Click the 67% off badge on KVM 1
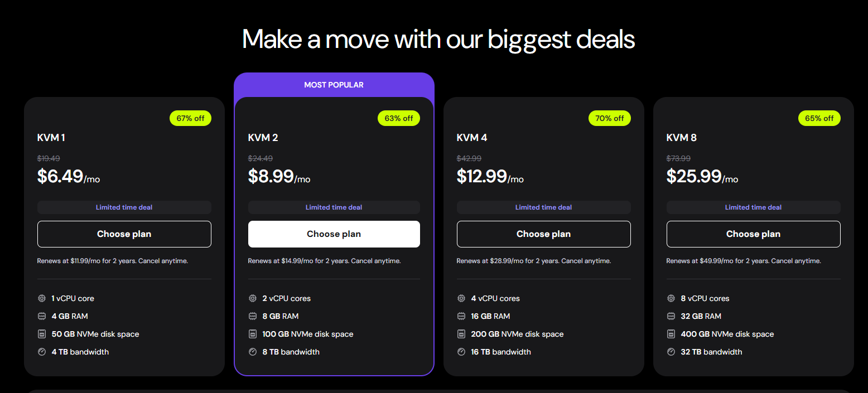The height and width of the screenshot is (393, 868). pyautogui.click(x=190, y=118)
